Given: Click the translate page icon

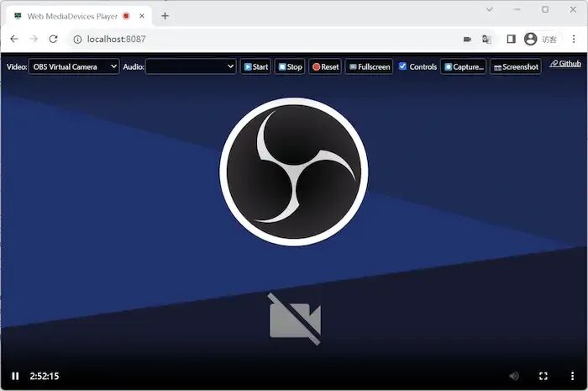Looking at the screenshot, I should (x=486, y=39).
